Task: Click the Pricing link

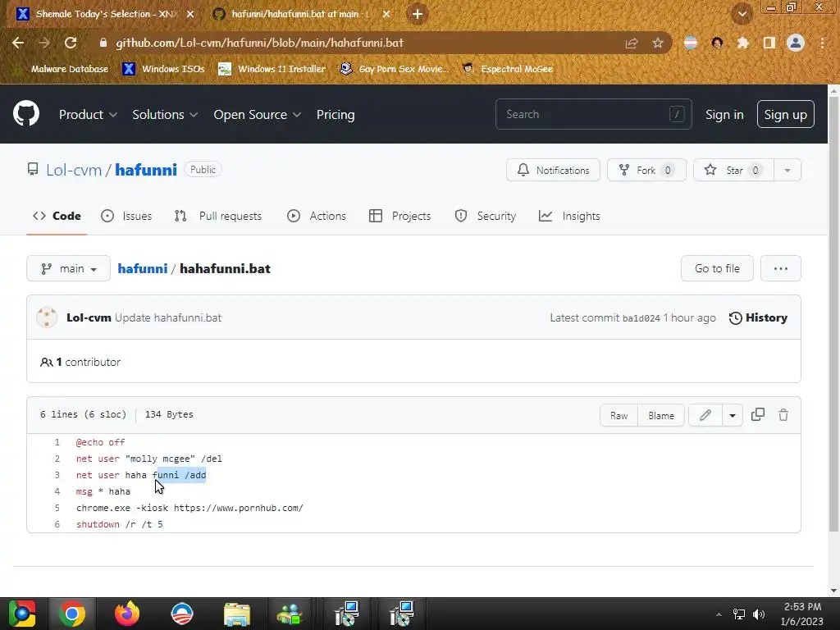Action: (336, 115)
